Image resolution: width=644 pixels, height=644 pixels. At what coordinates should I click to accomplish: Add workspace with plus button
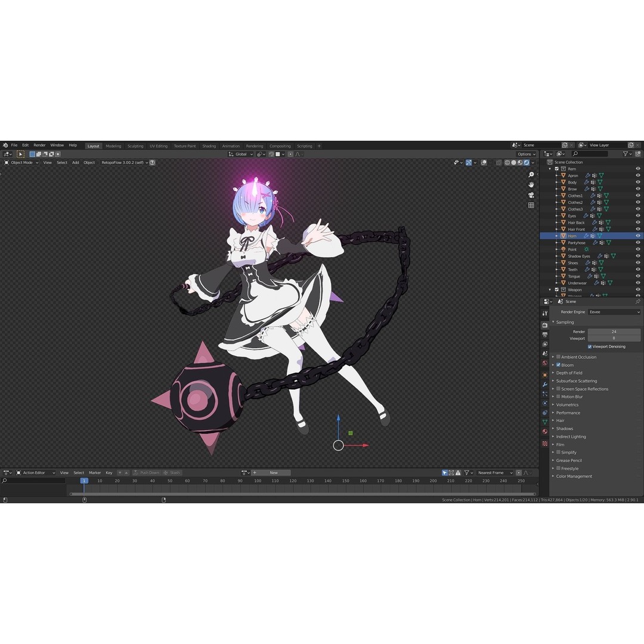click(319, 146)
